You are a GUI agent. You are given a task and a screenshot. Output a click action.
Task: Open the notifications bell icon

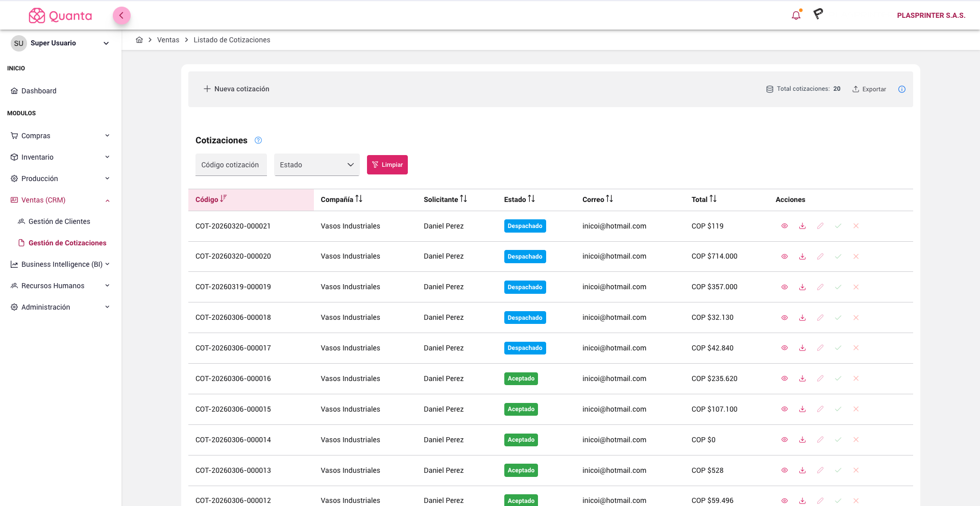[x=796, y=14]
